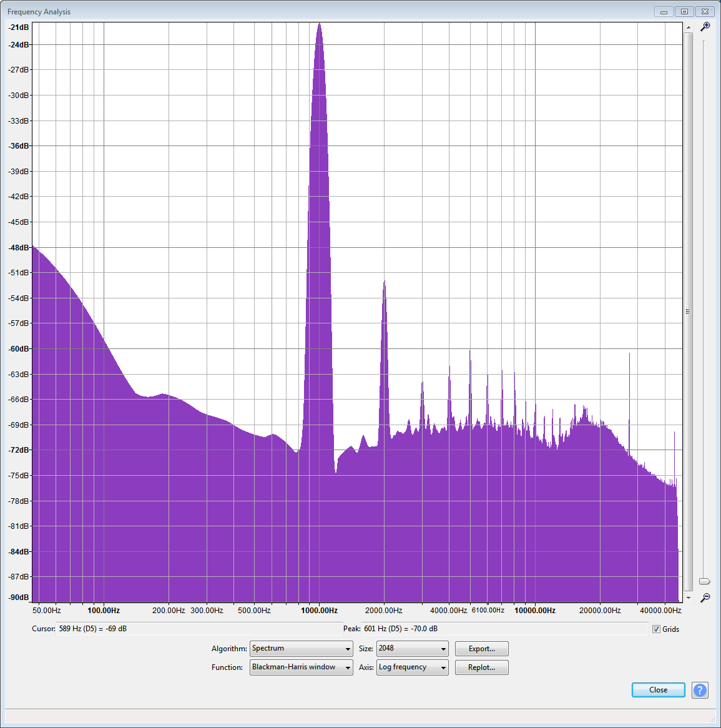Click the vertical scrollbar thumb

click(x=689, y=311)
